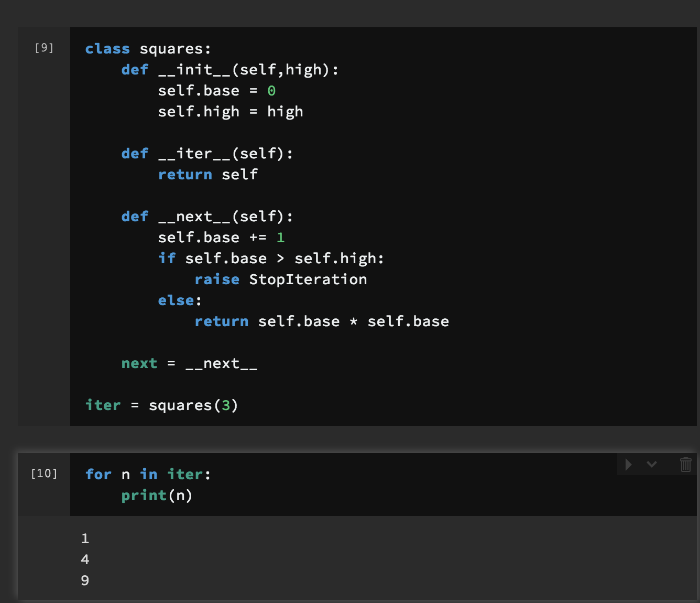The width and height of the screenshot is (700, 603).
Task: Click the 'print(n)' line
Action: tap(157, 496)
